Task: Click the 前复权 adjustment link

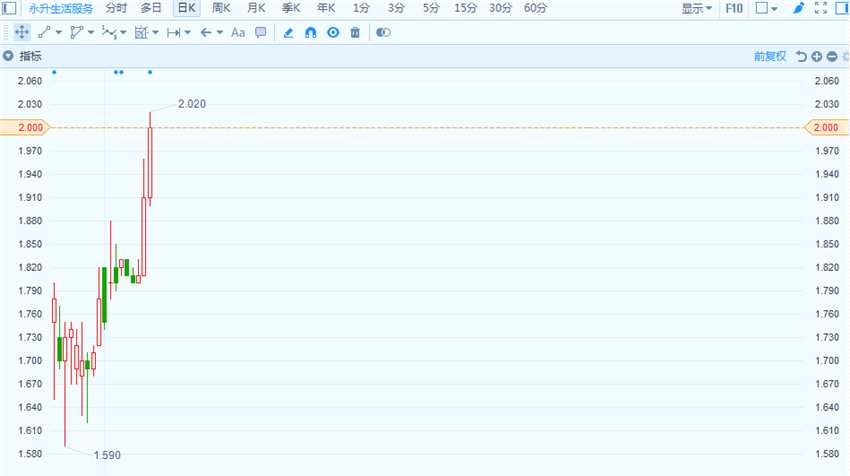Action: pyautogui.click(x=770, y=56)
